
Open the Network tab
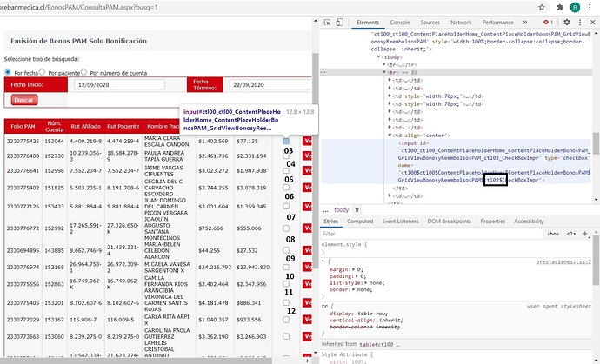tap(461, 23)
